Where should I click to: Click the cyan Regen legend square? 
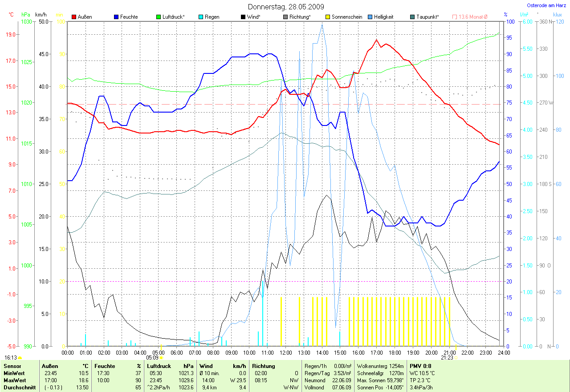click(x=201, y=17)
